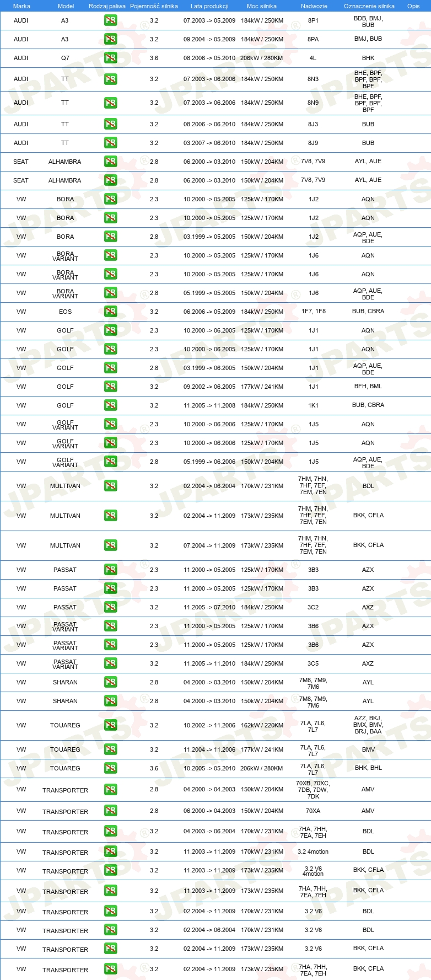Click fuel icon in Passat Variant 3C5 row
The height and width of the screenshot is (980, 431).
point(110,663)
